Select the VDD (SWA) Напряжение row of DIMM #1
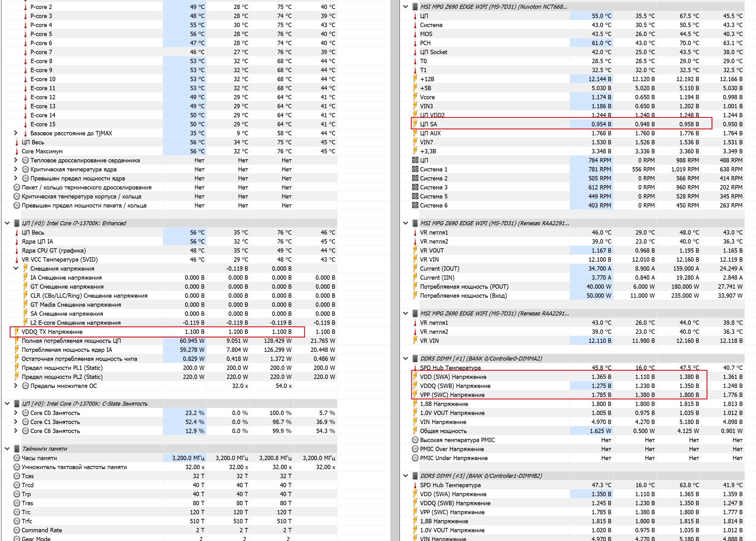756x541 pixels. (x=453, y=377)
